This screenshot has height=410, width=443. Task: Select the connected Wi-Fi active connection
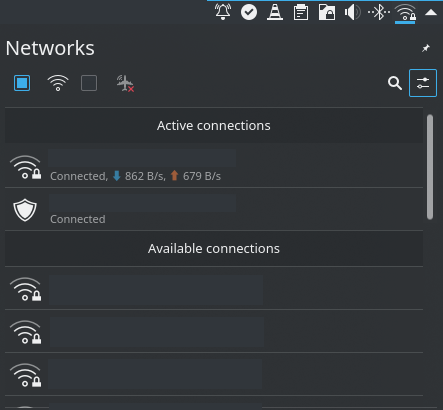pos(214,166)
